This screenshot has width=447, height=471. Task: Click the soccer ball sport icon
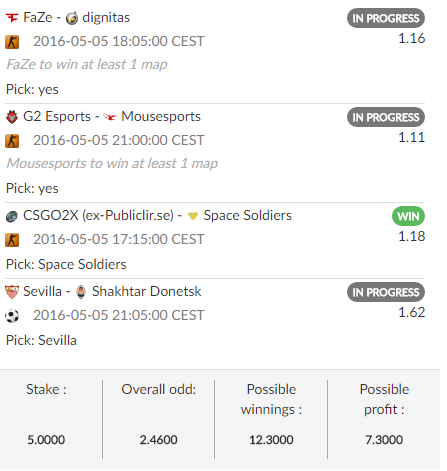coord(12,316)
